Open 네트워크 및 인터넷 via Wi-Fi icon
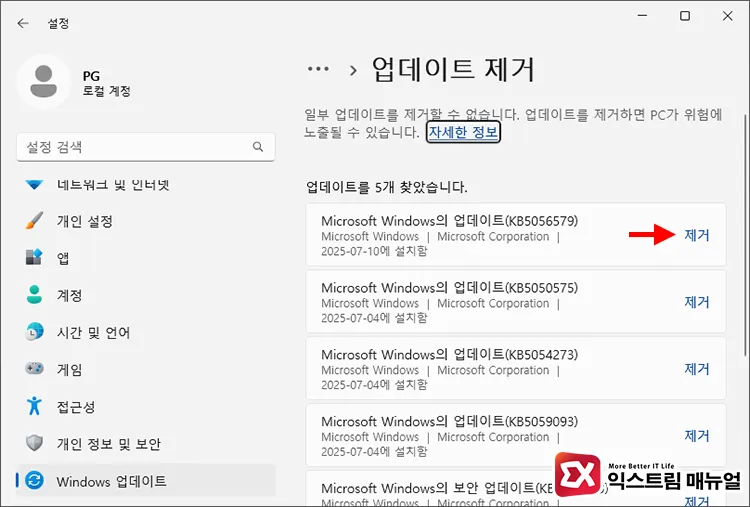 (x=34, y=184)
